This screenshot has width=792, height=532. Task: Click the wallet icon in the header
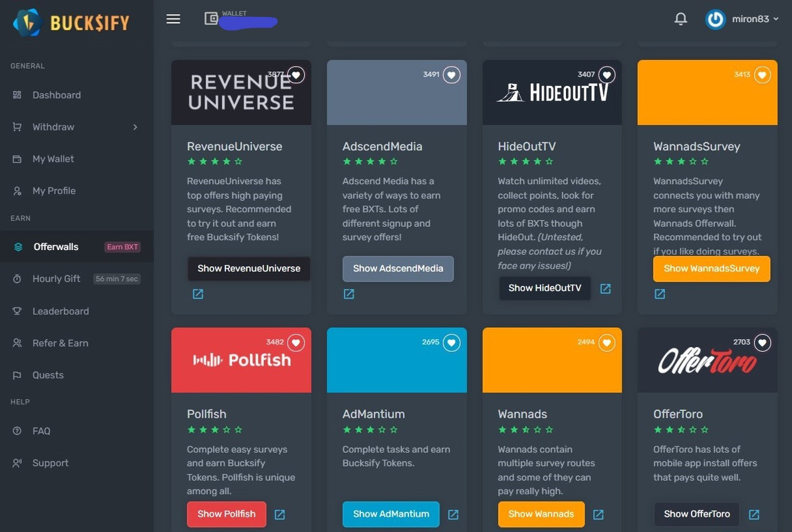point(211,19)
